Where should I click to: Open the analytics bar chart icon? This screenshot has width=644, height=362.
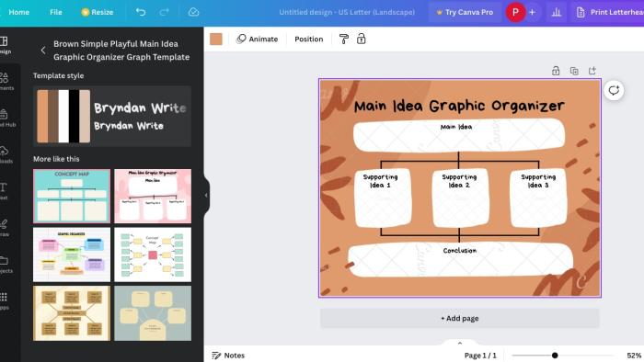pos(556,12)
